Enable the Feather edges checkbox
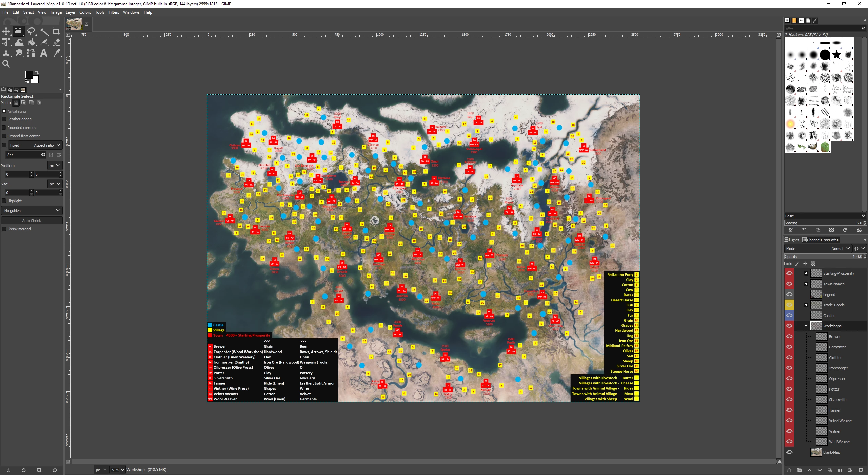868x475 pixels. tap(4, 119)
